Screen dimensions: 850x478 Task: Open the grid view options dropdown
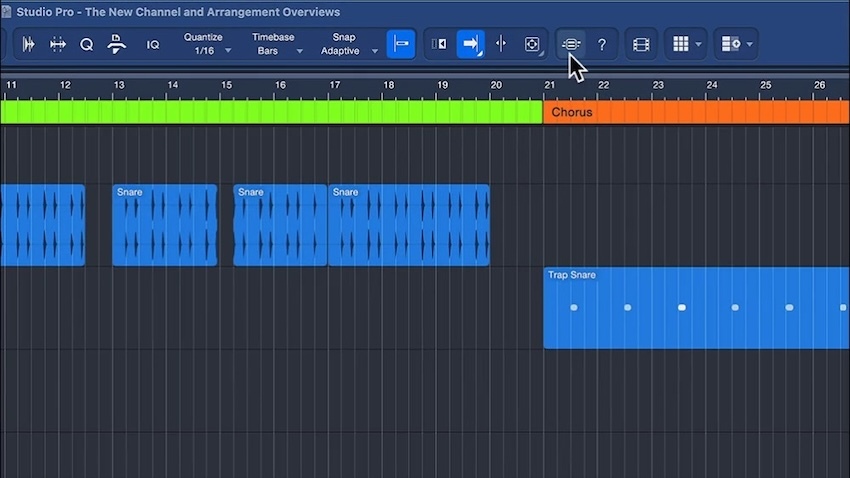pyautogui.click(x=686, y=44)
